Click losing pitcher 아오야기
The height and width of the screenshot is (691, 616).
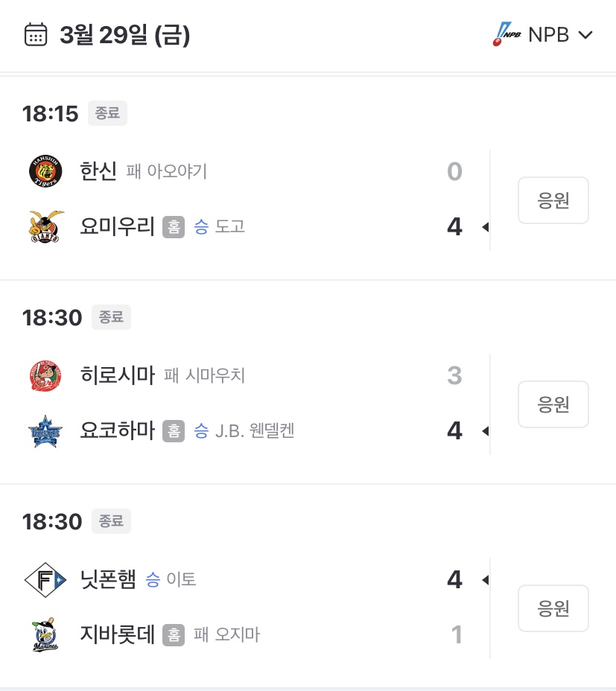point(177,172)
